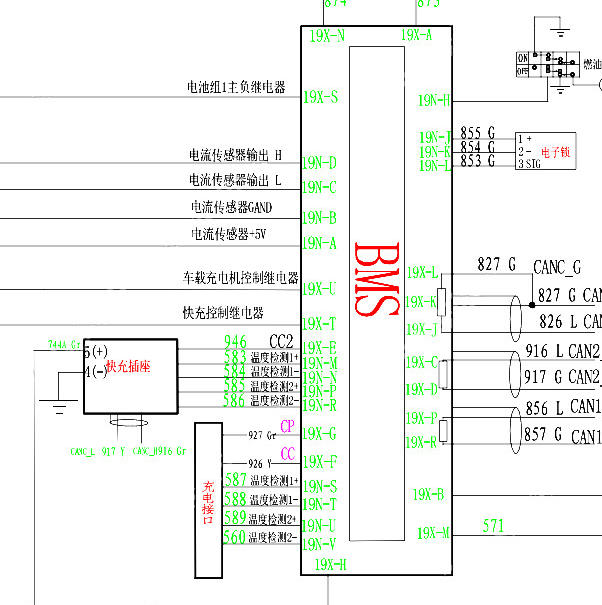Click the red 快充插座 label
Viewport: 602px width, 605px height.
click(x=128, y=366)
